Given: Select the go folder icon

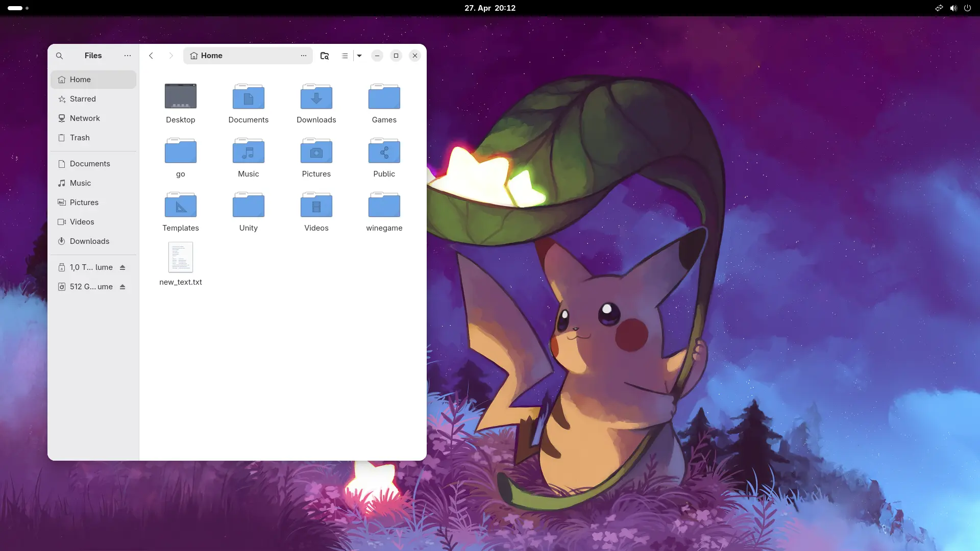Looking at the screenshot, I should (181, 150).
